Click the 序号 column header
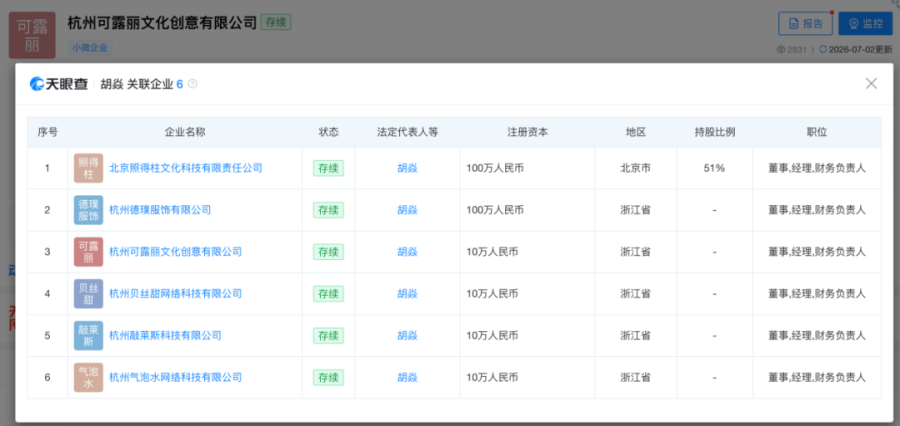The image size is (900, 426). [x=47, y=132]
